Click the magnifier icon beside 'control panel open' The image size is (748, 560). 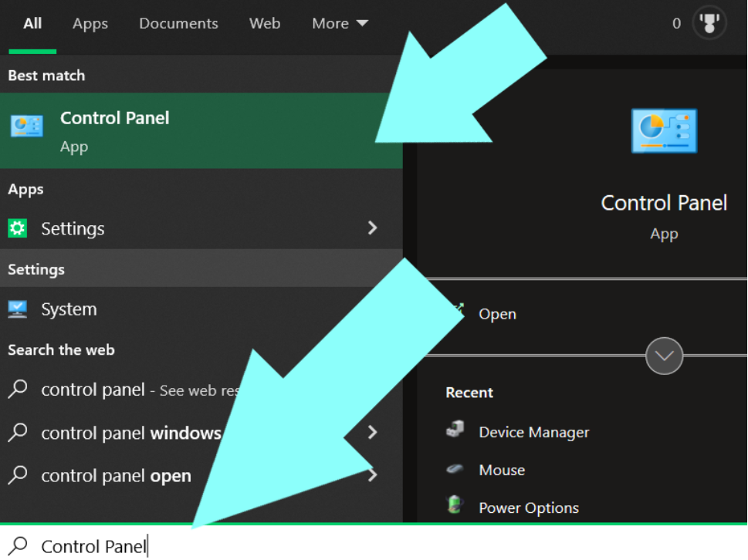coord(18,474)
